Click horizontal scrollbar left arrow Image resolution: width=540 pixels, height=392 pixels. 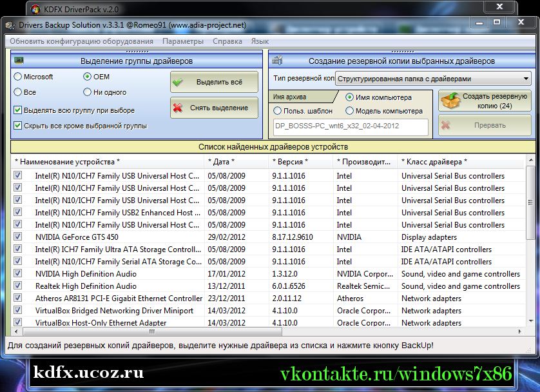coord(16,331)
